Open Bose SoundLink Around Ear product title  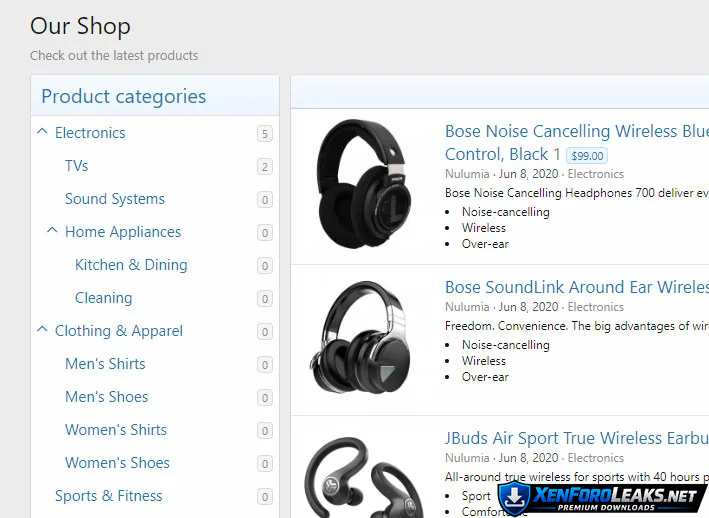coord(577,287)
